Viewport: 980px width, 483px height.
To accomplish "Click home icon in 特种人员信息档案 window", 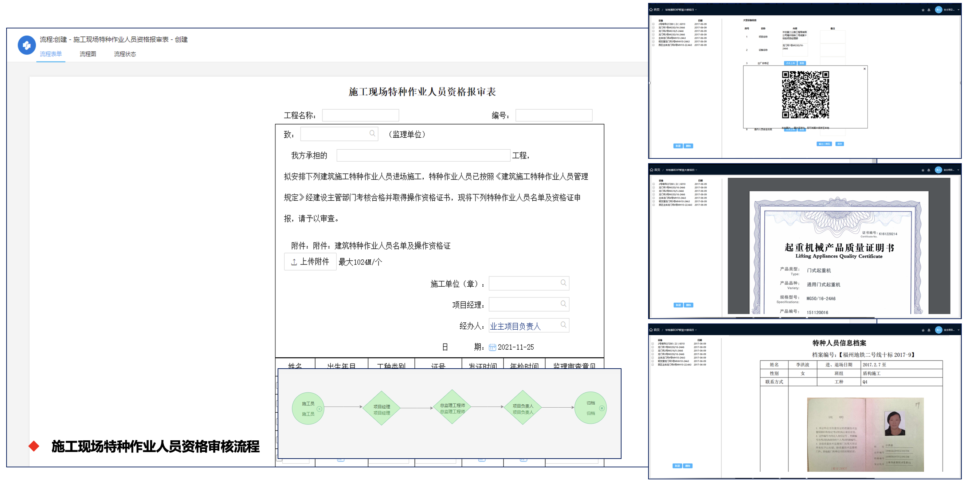I will [651, 330].
